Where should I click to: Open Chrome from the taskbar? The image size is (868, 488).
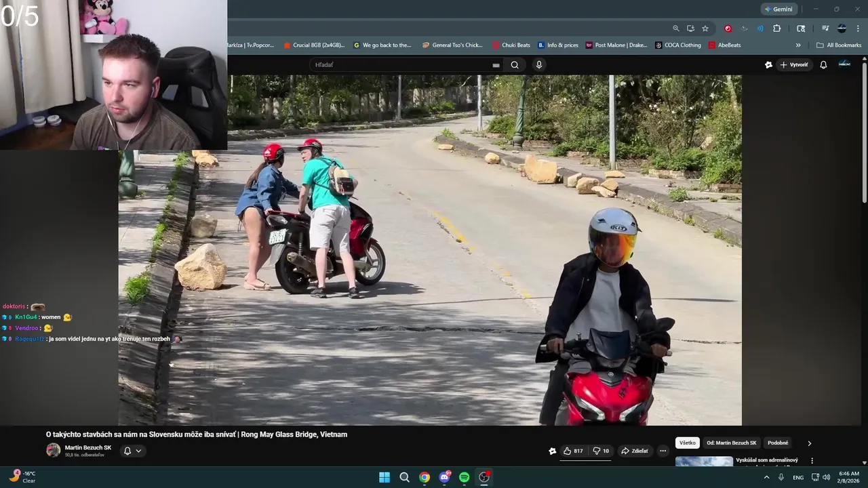425,477
